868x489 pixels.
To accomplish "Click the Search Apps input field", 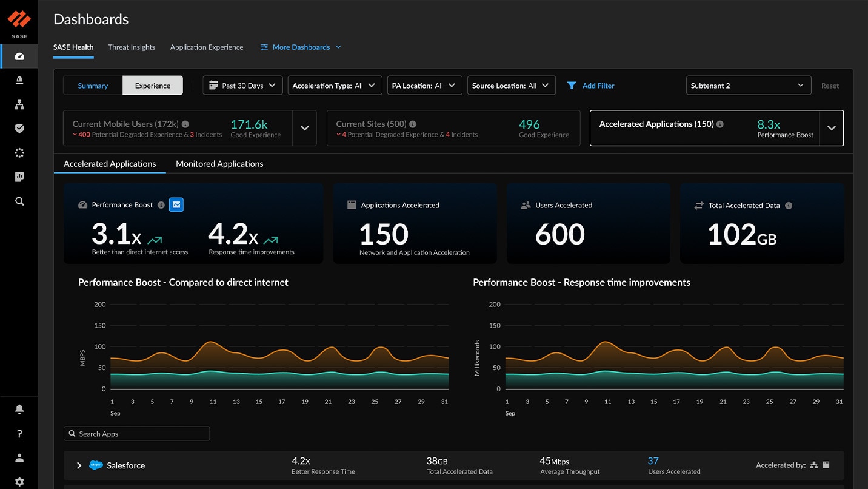I will (x=137, y=434).
